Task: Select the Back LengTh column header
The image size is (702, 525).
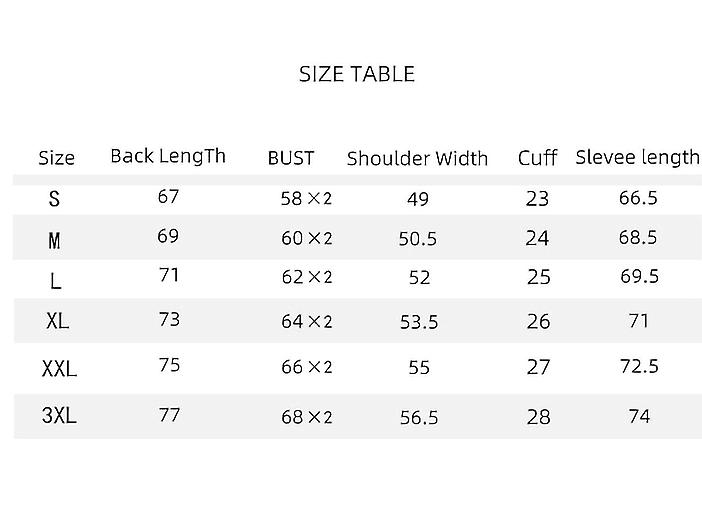Action: [168, 157]
